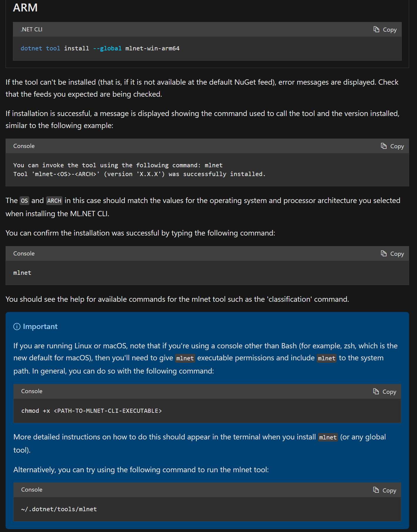Select the ~/.dotnet/tools/mlnet command text
This screenshot has height=532, width=417.
59,509
